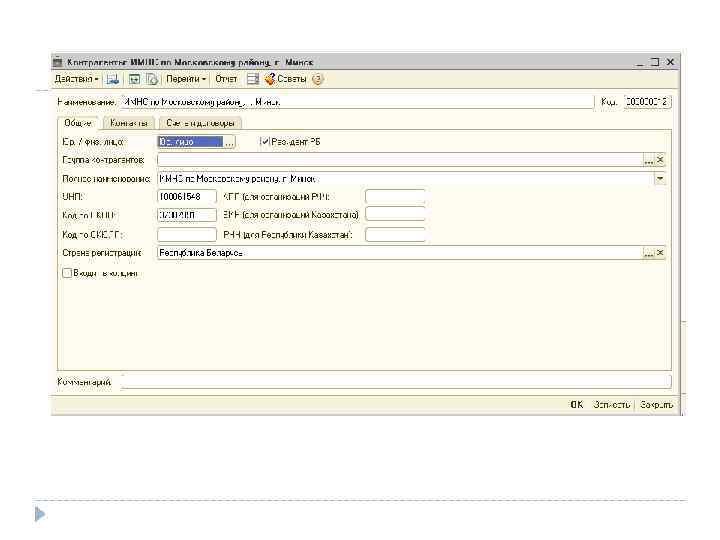Click the OK button
The image size is (720, 540).
tap(577, 405)
